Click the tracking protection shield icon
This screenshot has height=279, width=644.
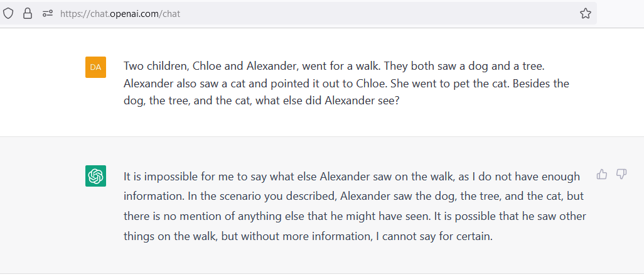[x=9, y=13]
